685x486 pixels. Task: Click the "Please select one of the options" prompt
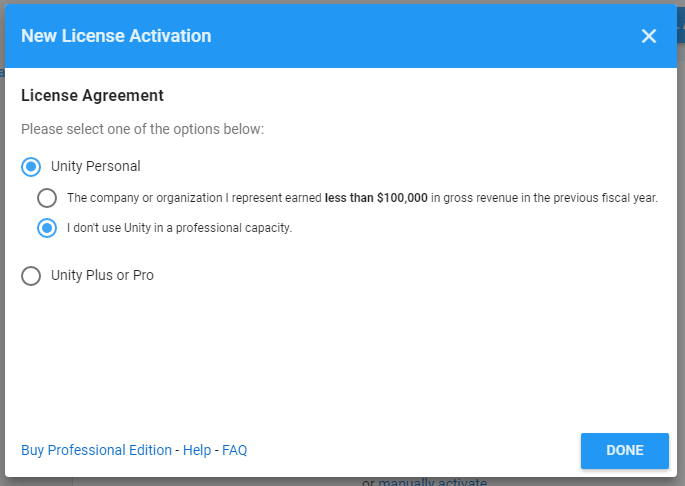pos(142,129)
